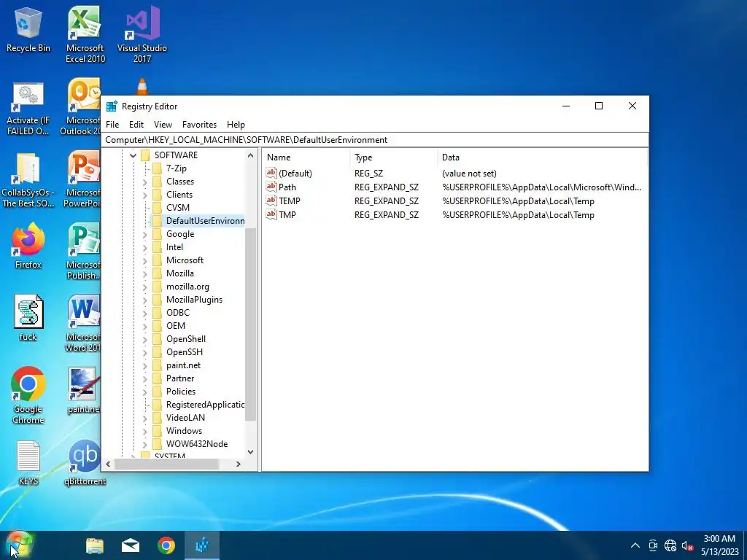
Task: Select Microsoft Publisher desktop shortcut
Action: (x=83, y=252)
